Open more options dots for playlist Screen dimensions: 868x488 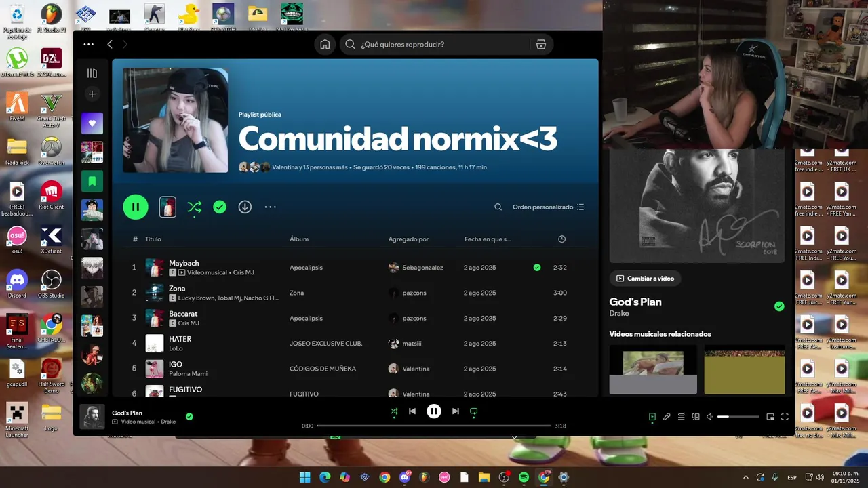(x=270, y=207)
